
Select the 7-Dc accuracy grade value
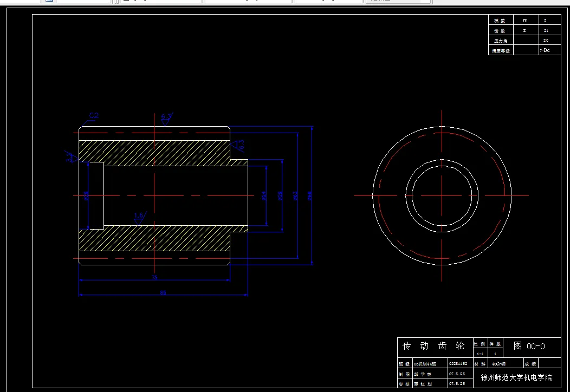pyautogui.click(x=545, y=50)
